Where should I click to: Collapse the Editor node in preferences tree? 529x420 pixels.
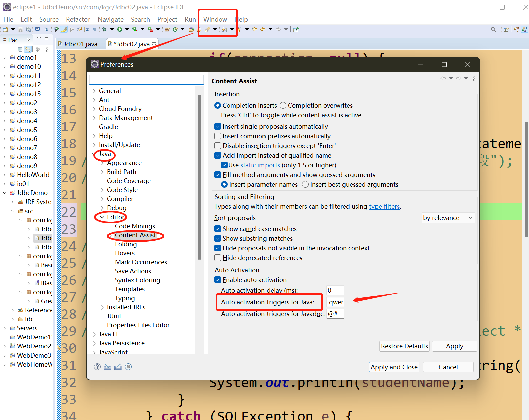click(x=102, y=217)
